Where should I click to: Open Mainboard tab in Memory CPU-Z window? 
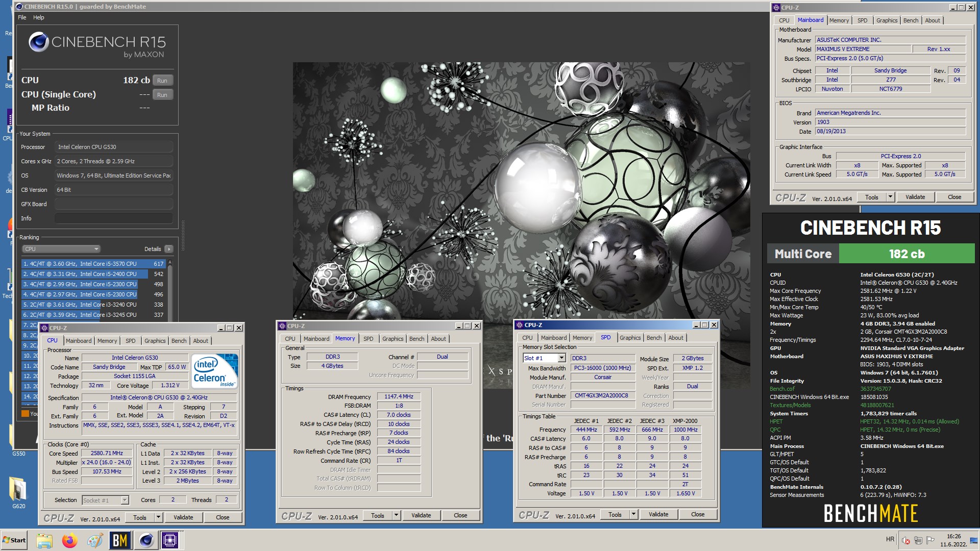(316, 339)
